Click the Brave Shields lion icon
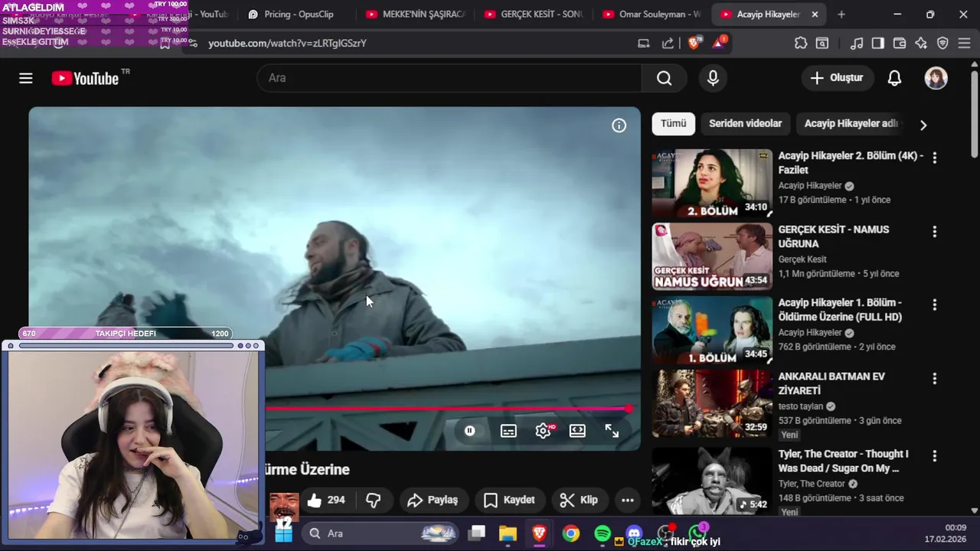Screen dimensions: 980x551 [x=694, y=43]
